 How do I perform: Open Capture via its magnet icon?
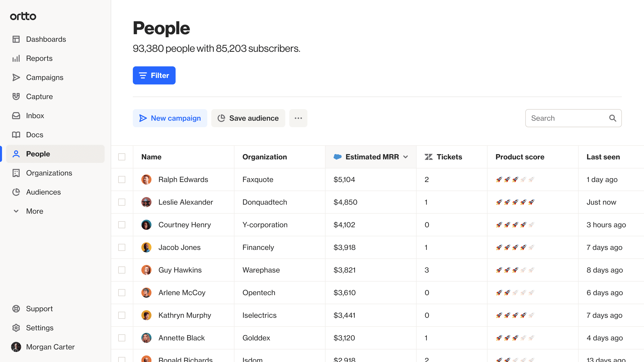click(16, 97)
